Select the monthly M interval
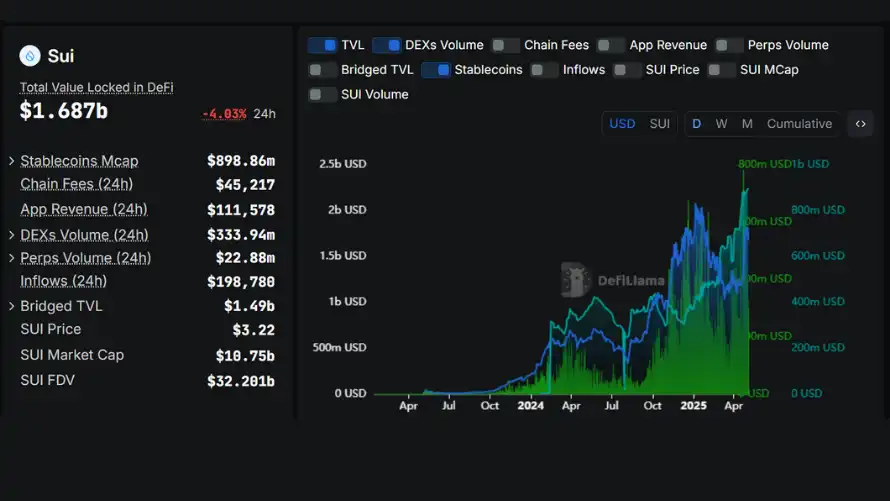This screenshot has width=890, height=501. (x=747, y=124)
